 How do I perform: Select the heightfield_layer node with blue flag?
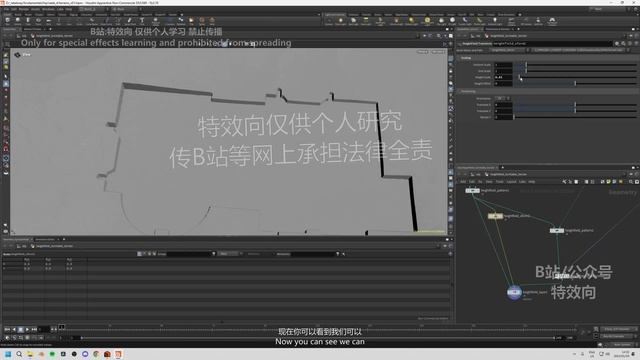coord(514,292)
